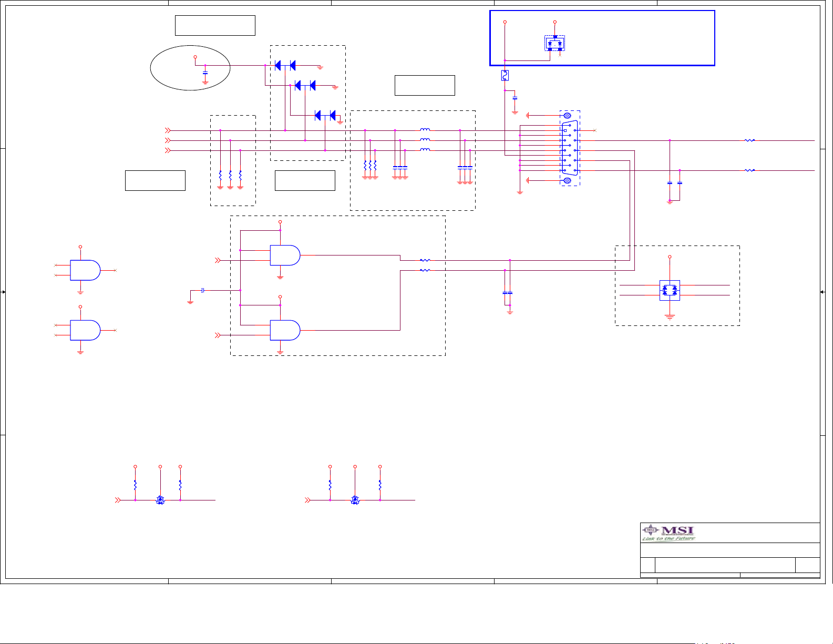Click the power node above the diode array IC
Viewport: 833px width, 644px height.
click(670, 257)
